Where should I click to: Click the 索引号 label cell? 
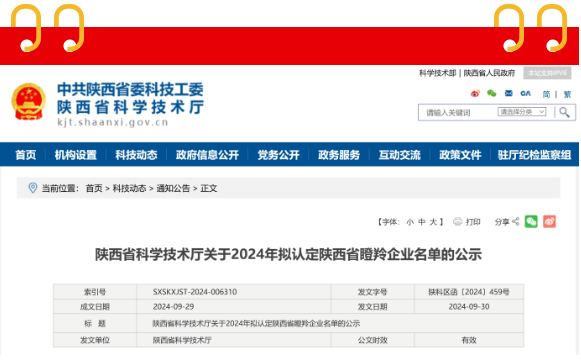tap(95, 292)
